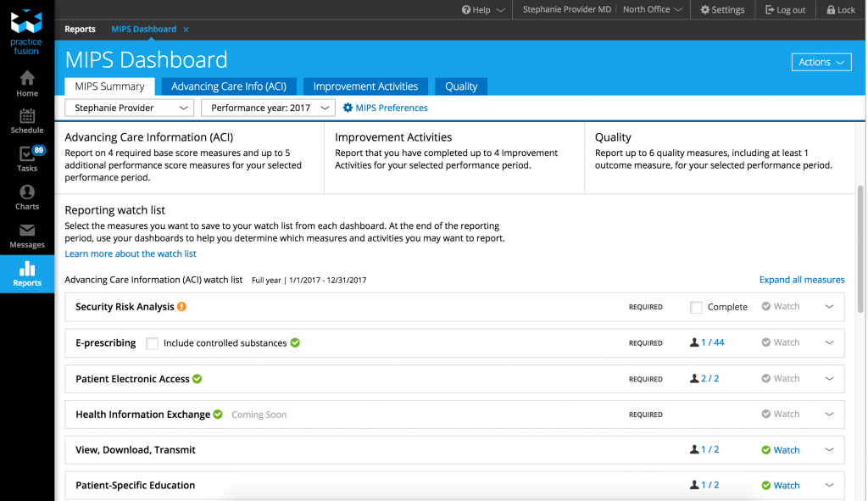Image resolution: width=868 pixels, height=501 pixels.
Task: Switch to the Improvement Activities tab
Action: 365,86
